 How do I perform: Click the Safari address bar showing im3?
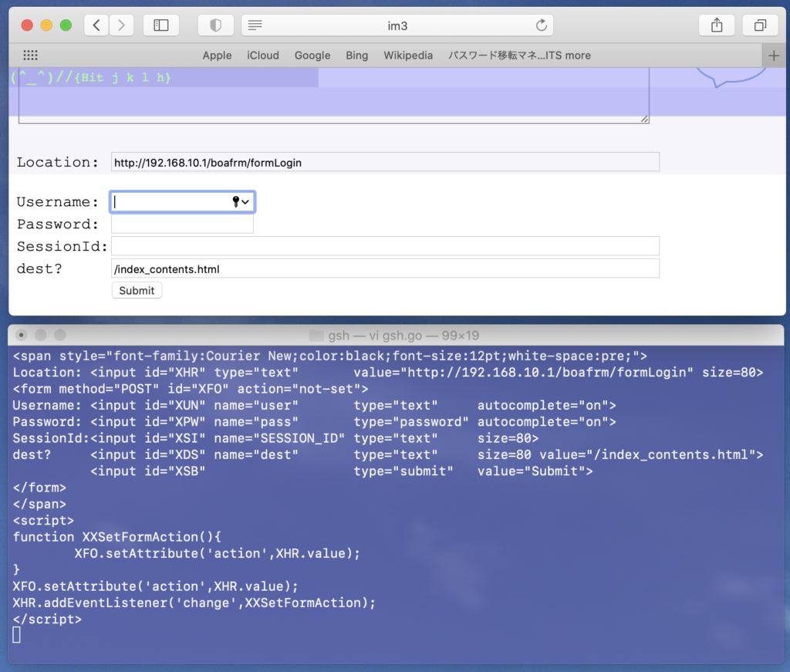click(397, 25)
